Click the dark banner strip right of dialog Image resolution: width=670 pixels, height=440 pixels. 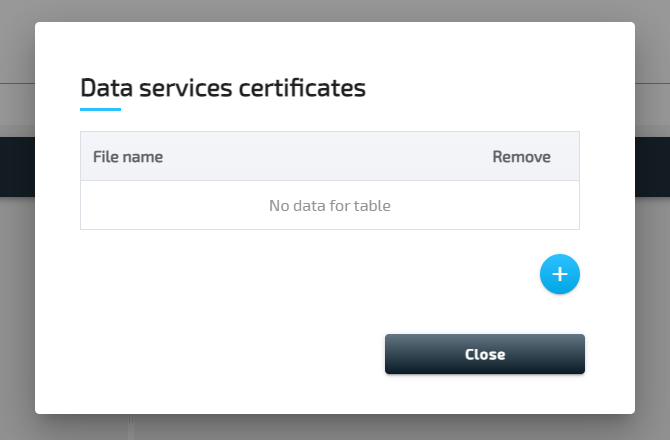(652, 167)
